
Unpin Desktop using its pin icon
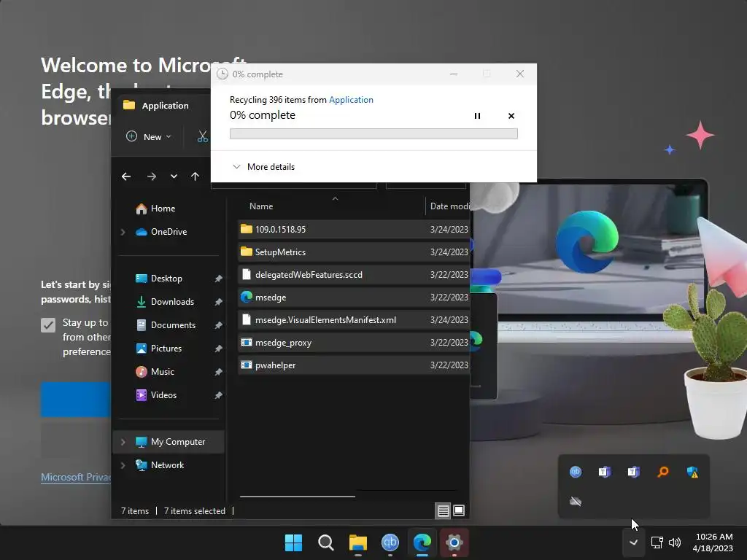[218, 279]
